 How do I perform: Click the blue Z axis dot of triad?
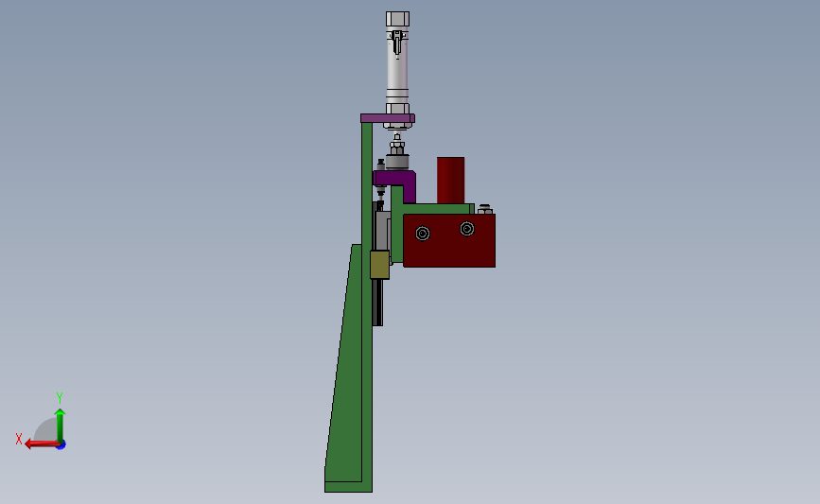click(61, 445)
